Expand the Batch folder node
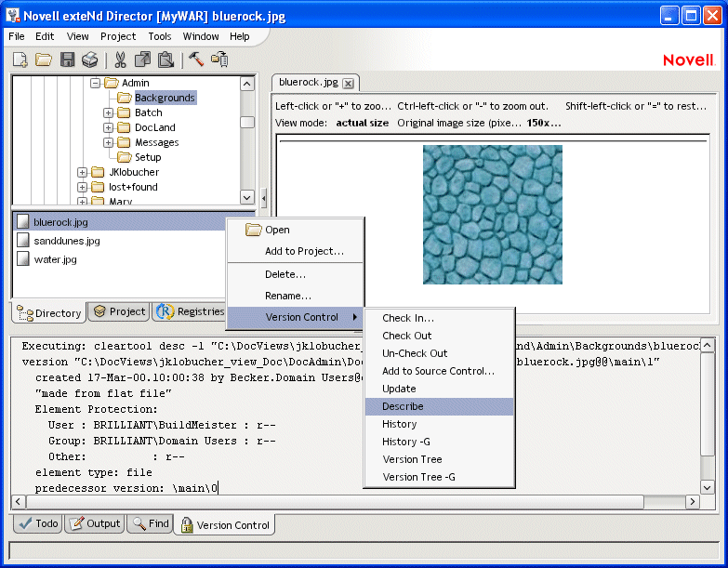 pyautogui.click(x=109, y=112)
